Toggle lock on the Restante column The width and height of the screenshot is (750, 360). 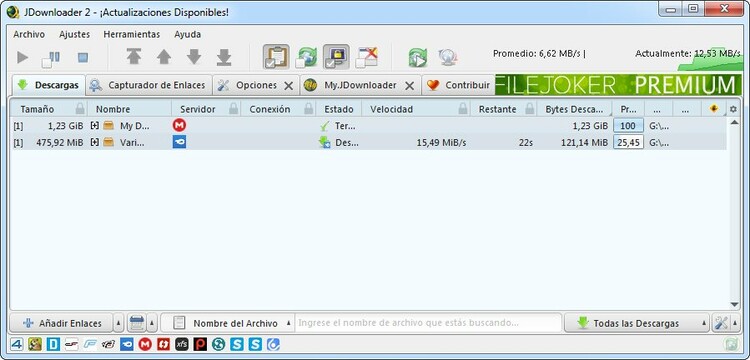click(529, 109)
